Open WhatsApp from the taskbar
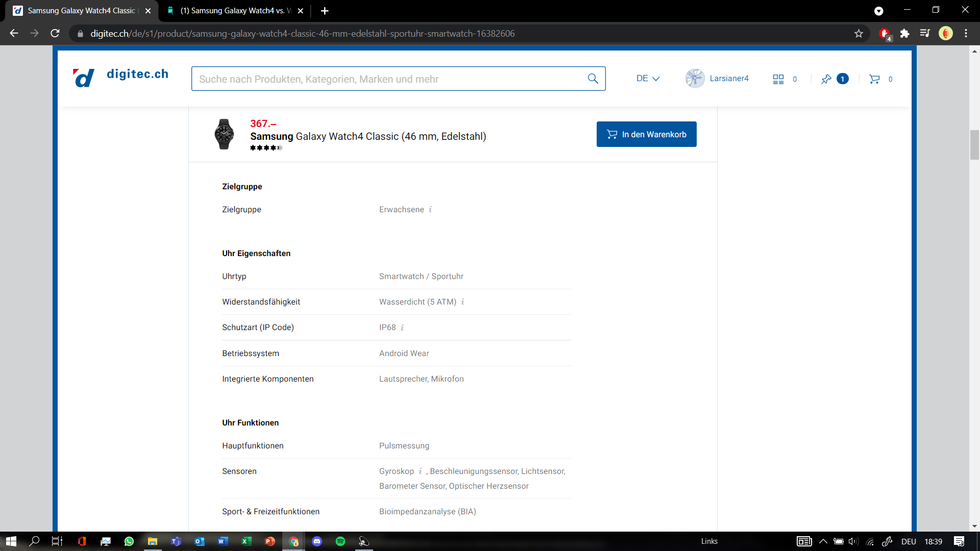The image size is (980, 551). [x=129, y=541]
